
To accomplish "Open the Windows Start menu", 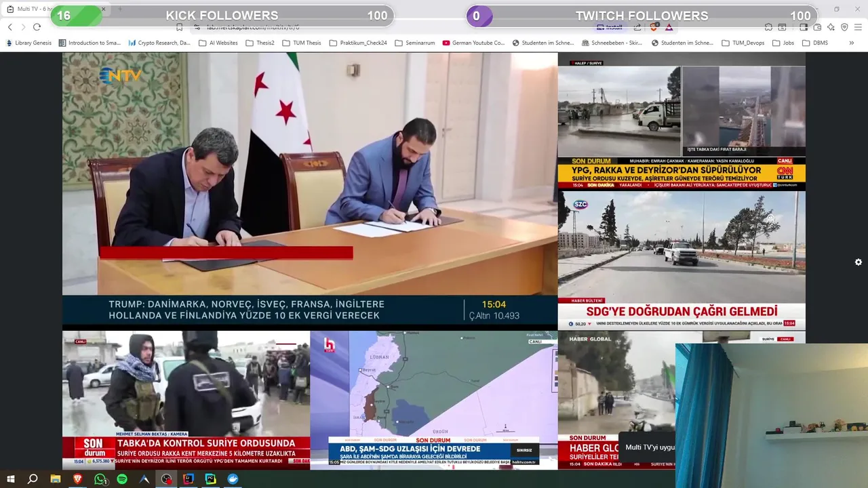I will [x=11, y=479].
